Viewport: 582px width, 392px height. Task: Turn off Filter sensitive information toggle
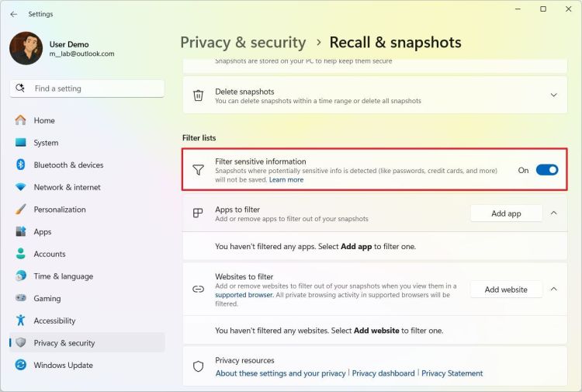pyautogui.click(x=546, y=170)
